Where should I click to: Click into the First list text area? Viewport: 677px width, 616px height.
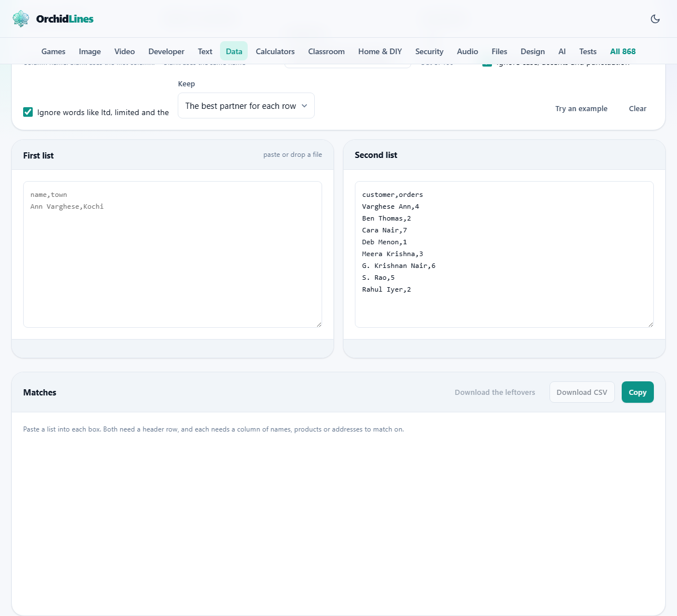[x=173, y=254]
